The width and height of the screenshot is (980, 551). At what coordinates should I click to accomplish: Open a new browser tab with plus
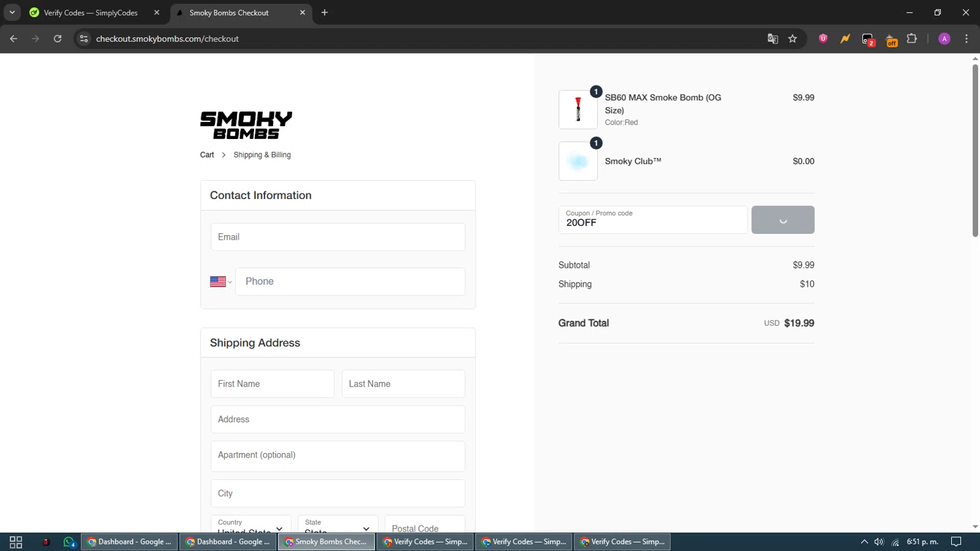(325, 12)
